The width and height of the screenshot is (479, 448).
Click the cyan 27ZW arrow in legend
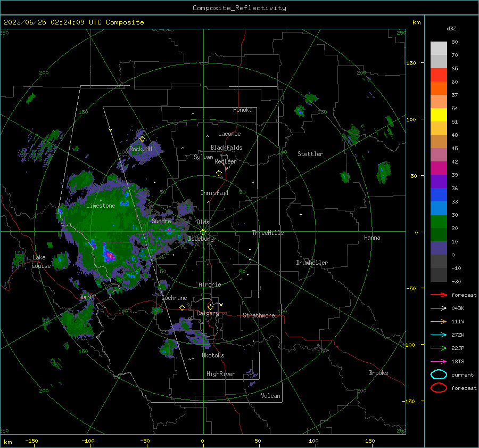pyautogui.click(x=439, y=335)
